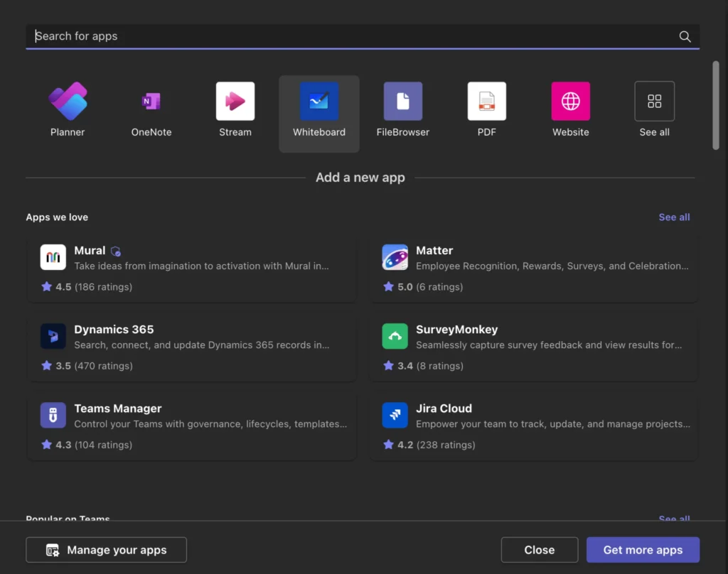
Task: Click See all link for Apps we love
Action: [x=674, y=217]
